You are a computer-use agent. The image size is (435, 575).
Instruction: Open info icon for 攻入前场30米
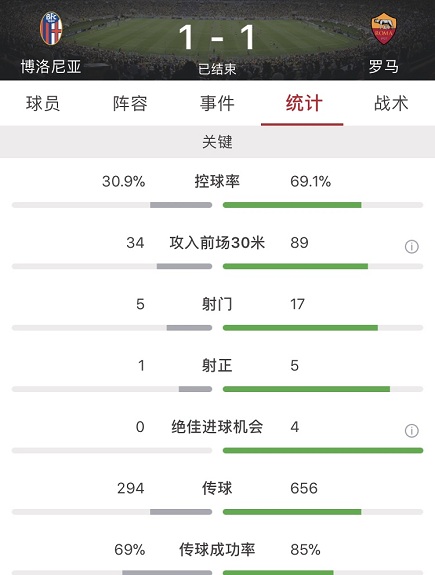coord(412,246)
